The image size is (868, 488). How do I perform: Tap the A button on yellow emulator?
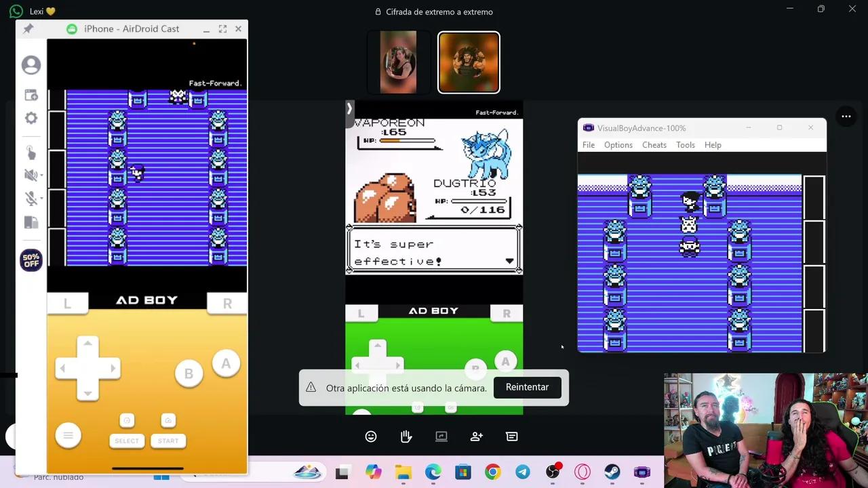tap(226, 363)
